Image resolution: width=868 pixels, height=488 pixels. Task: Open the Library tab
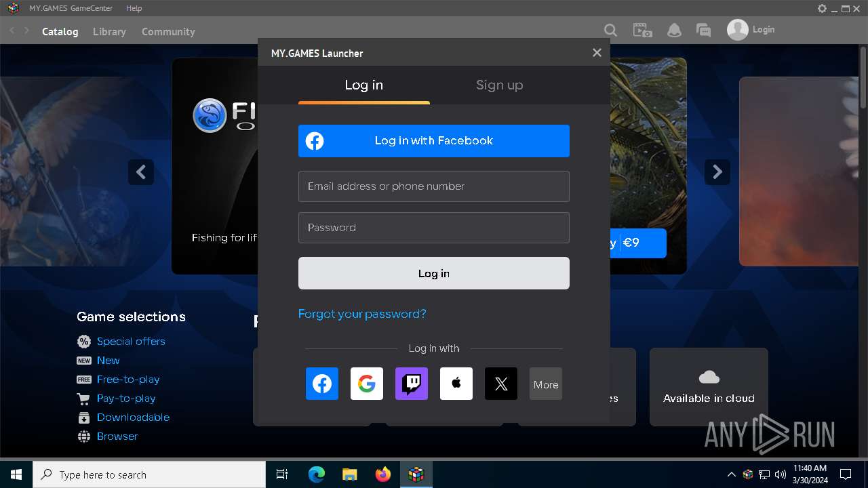[109, 32]
